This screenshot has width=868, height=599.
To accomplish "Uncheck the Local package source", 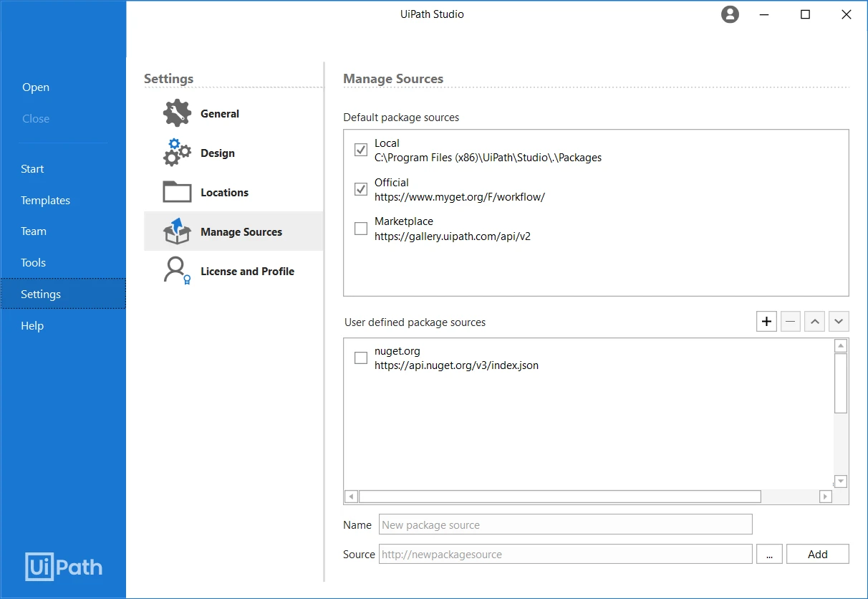I will [361, 150].
